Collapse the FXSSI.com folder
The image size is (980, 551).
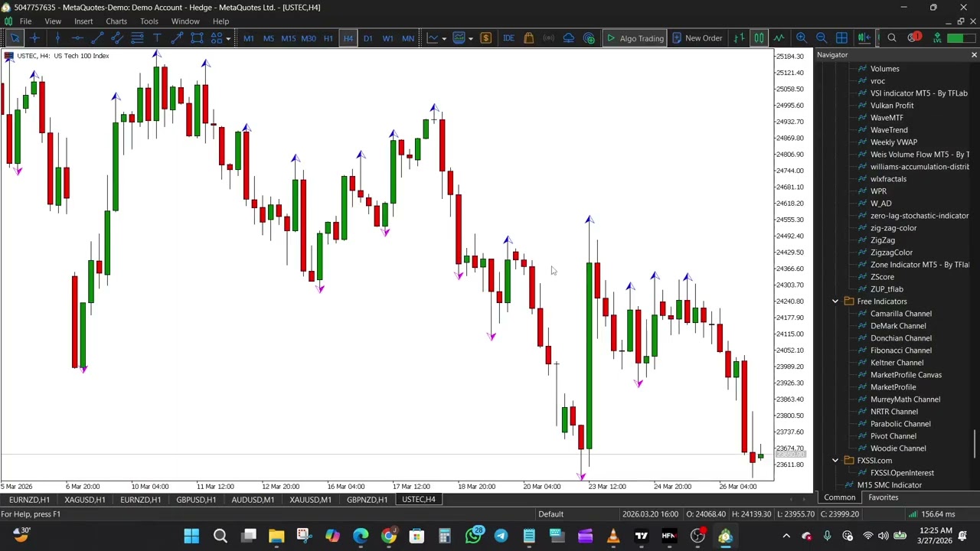pyautogui.click(x=835, y=461)
